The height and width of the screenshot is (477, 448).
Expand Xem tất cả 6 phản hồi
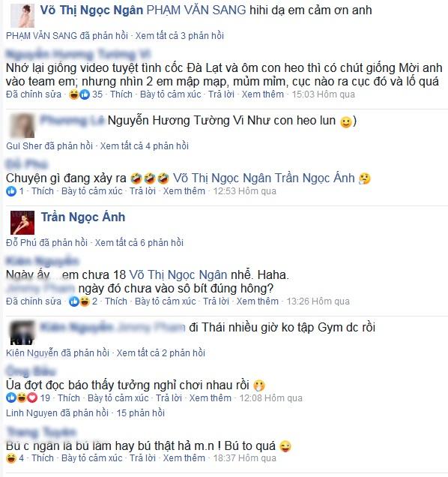[139, 243]
